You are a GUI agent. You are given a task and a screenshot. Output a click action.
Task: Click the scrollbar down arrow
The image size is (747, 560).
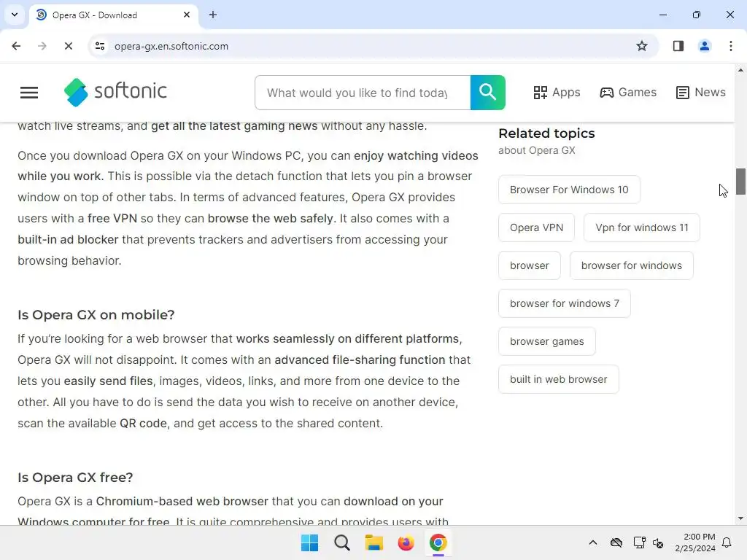tap(740, 518)
